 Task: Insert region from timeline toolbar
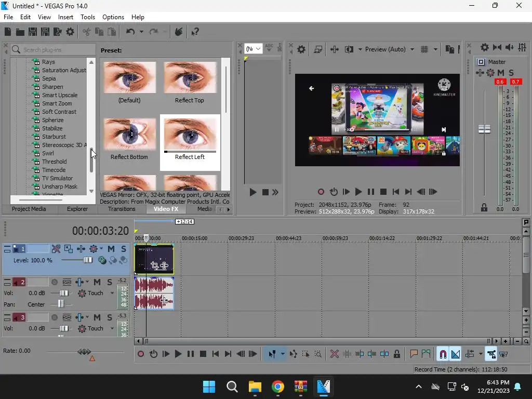426,354
